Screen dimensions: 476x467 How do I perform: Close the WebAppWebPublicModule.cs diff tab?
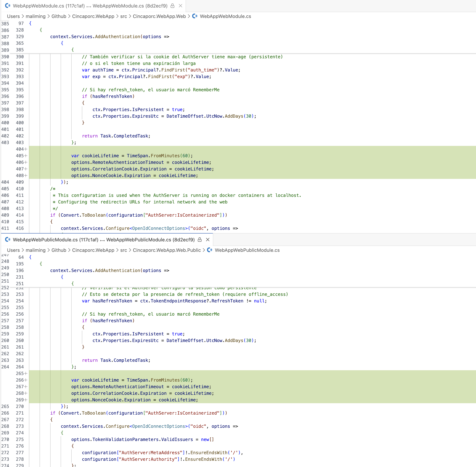(208, 240)
